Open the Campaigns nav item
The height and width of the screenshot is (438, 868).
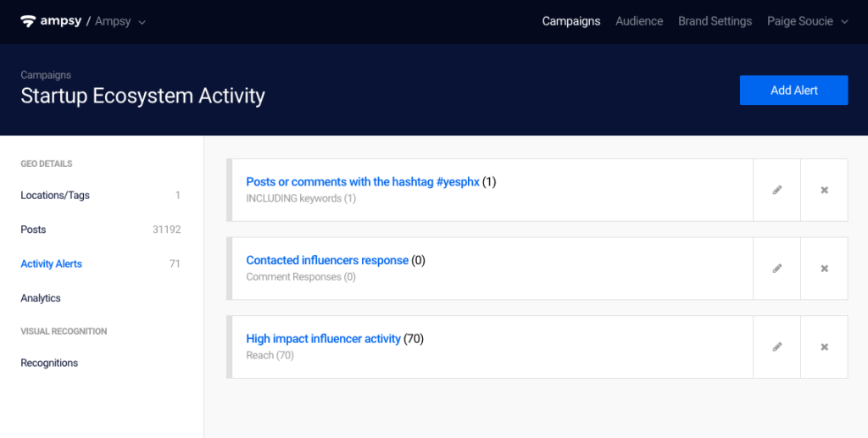pos(570,21)
